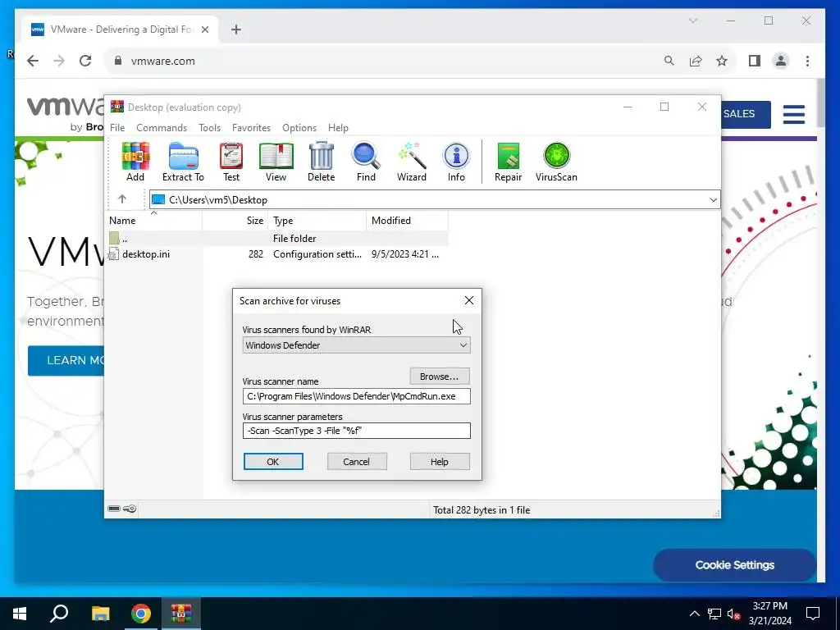Bookmark this page with the star icon
This screenshot has width=840, height=630.
pos(722,61)
